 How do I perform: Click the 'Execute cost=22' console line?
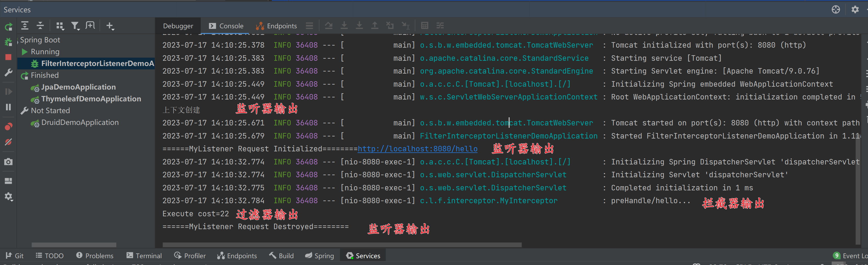(196, 214)
